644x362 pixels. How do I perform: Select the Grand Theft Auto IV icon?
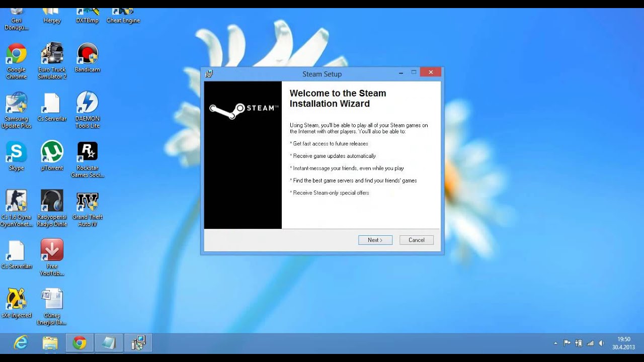[88, 209]
